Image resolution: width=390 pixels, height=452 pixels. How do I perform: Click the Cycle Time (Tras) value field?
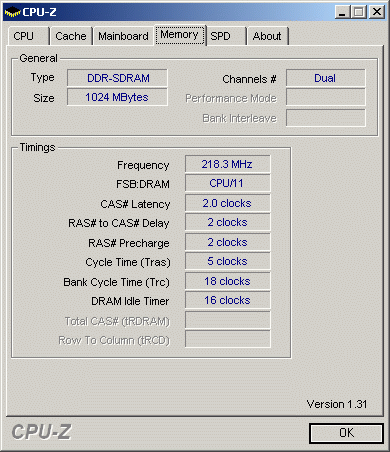[x=228, y=261]
